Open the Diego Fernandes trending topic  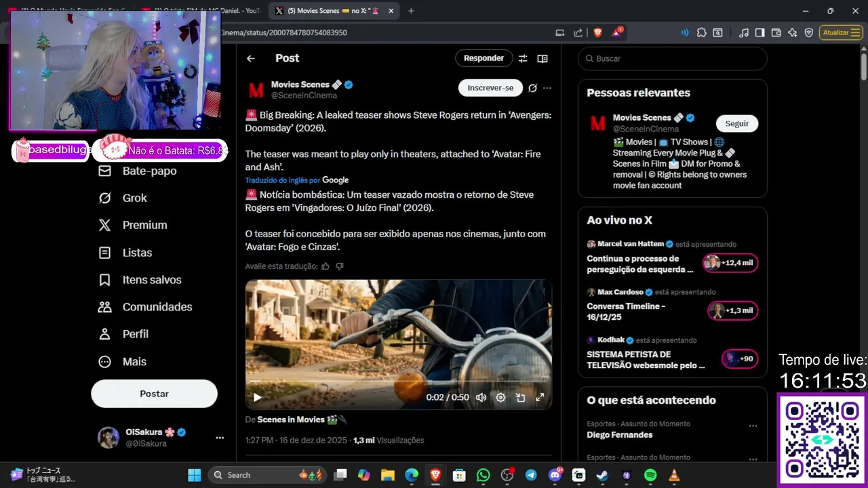(x=620, y=435)
